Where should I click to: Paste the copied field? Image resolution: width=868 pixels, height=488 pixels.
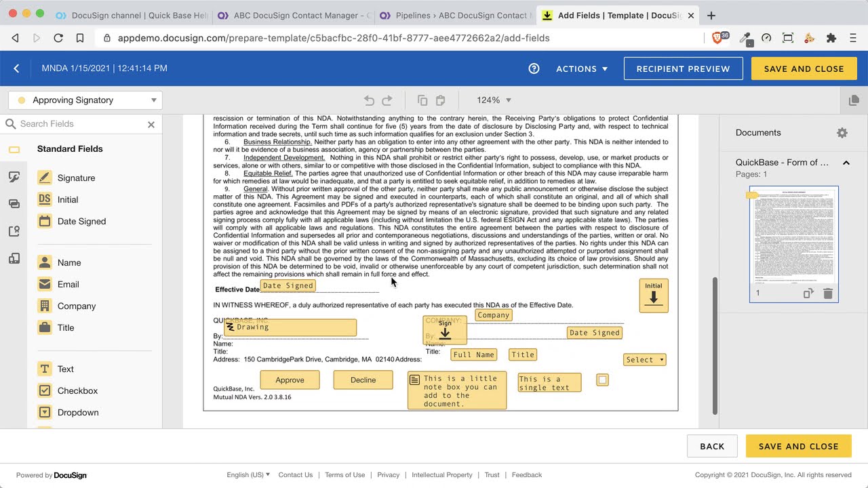click(441, 100)
